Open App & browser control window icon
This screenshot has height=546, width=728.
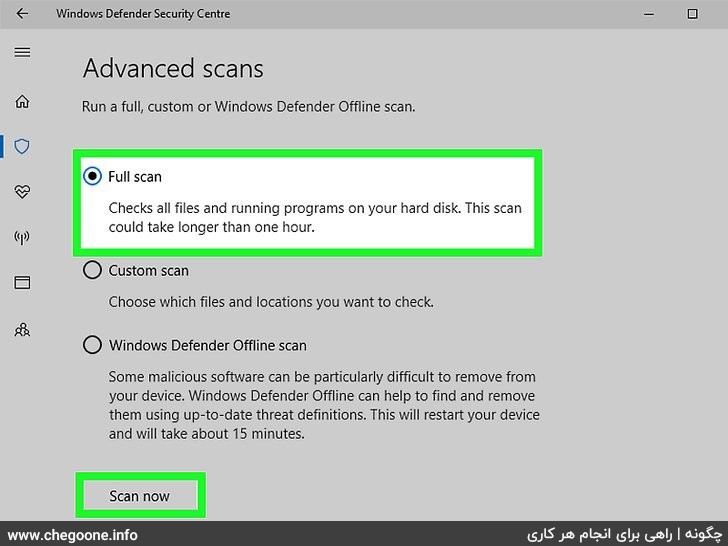22,282
